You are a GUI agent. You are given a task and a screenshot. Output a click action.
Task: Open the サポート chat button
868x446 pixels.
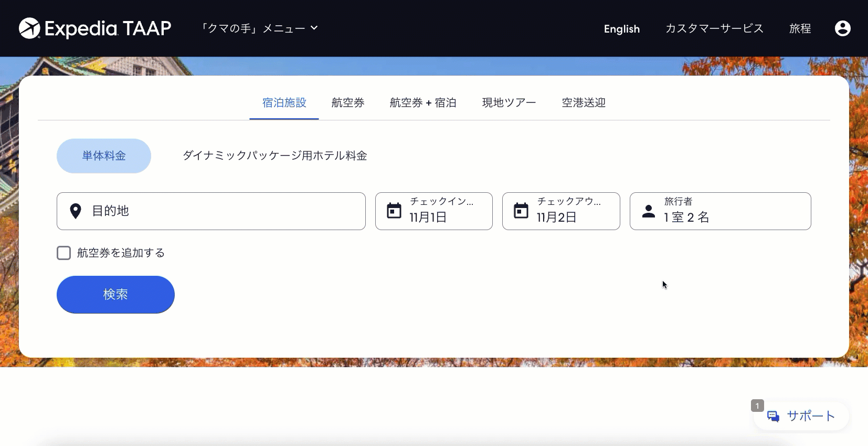click(801, 417)
